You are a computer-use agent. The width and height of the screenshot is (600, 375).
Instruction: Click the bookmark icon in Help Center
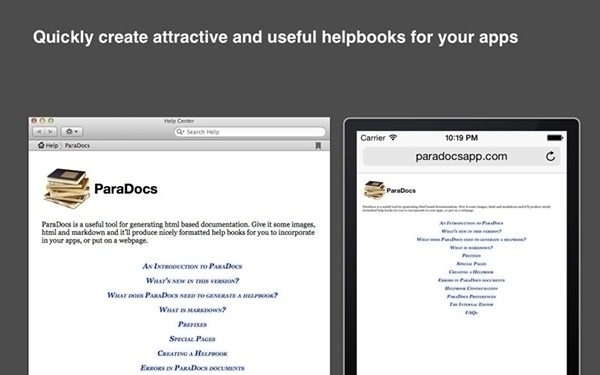[318, 145]
